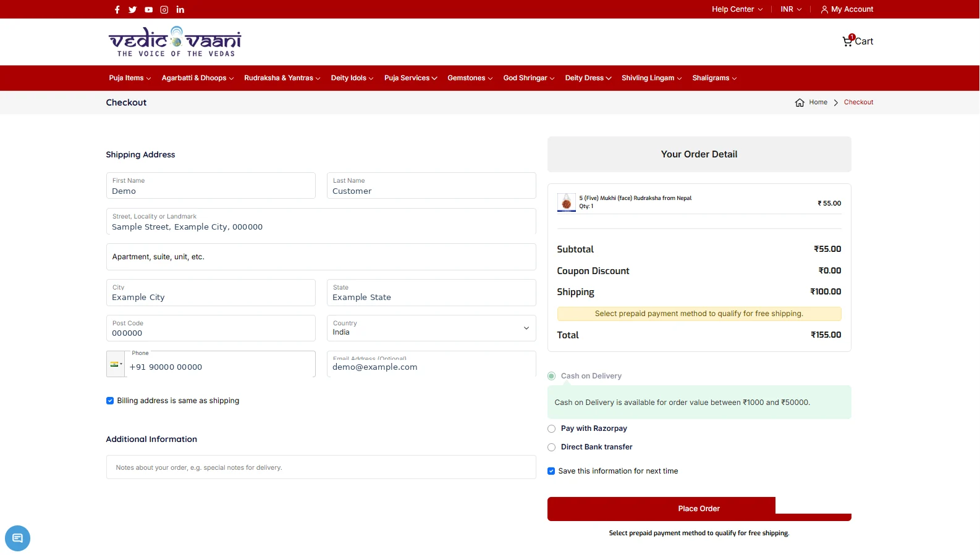Expand the God Shringar menu

click(x=529, y=78)
